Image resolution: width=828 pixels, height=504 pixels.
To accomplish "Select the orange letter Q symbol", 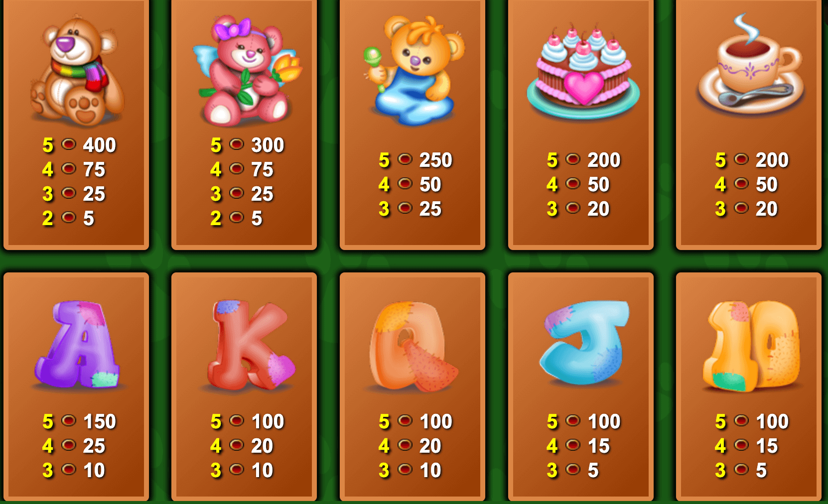I will 413,346.
